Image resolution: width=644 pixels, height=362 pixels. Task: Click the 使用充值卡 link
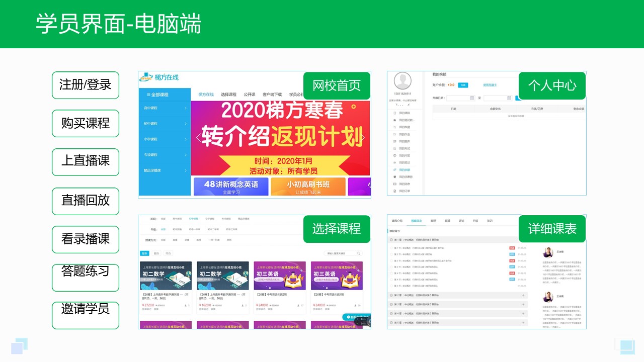point(490,85)
